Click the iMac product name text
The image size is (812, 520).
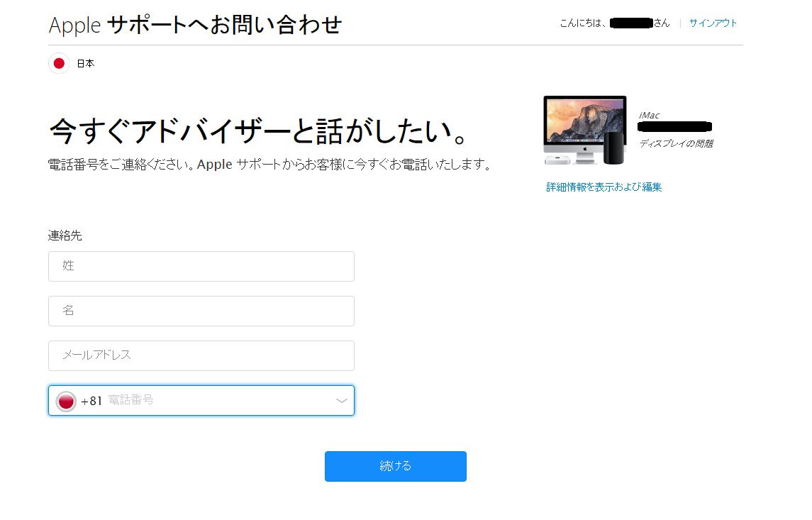tap(649, 115)
